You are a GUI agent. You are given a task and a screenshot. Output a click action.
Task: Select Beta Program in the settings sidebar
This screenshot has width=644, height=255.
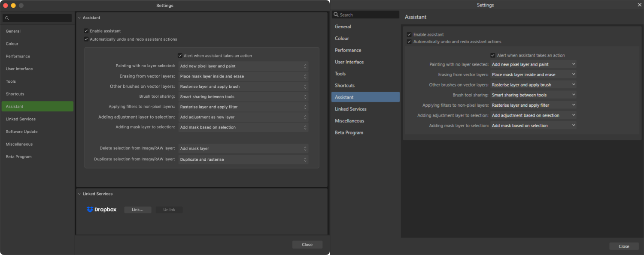pyautogui.click(x=19, y=156)
